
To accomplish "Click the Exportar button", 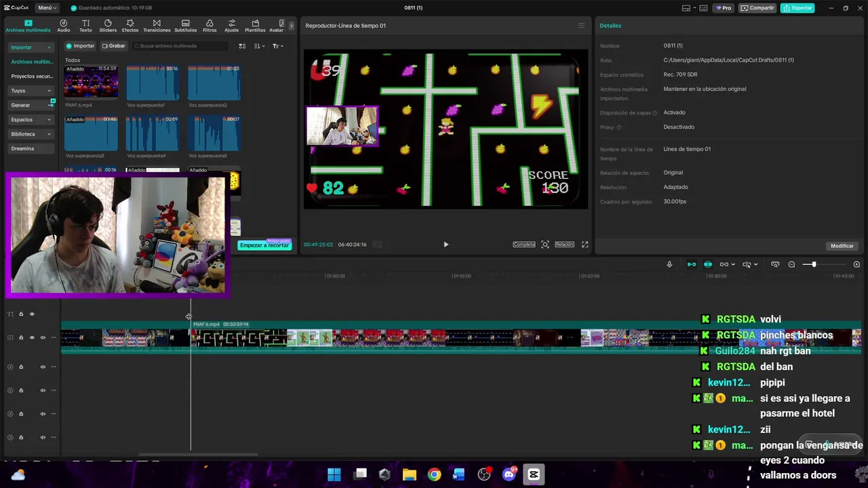I will [x=797, y=8].
